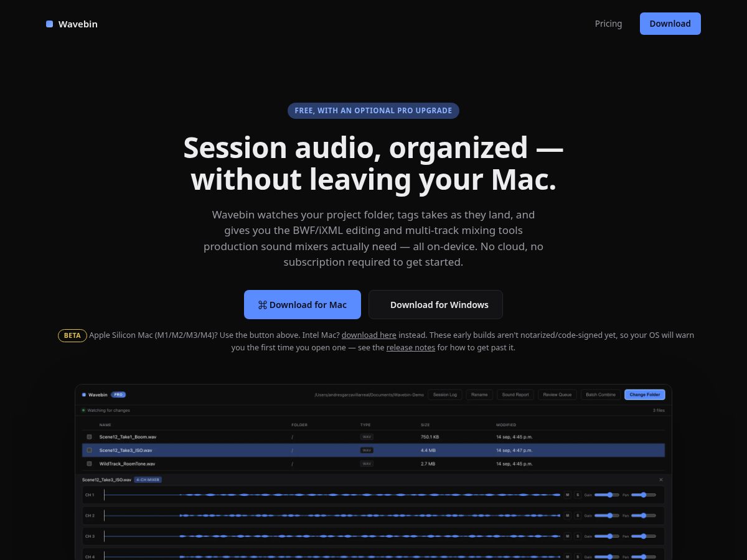Click 'Watching for changes' status text
The width and height of the screenshot is (747, 560).
(x=108, y=411)
